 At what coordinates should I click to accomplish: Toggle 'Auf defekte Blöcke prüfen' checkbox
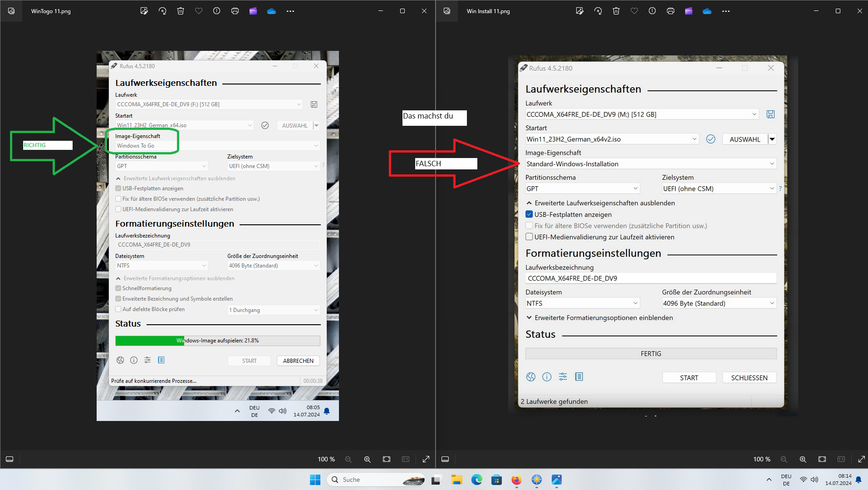click(x=118, y=309)
